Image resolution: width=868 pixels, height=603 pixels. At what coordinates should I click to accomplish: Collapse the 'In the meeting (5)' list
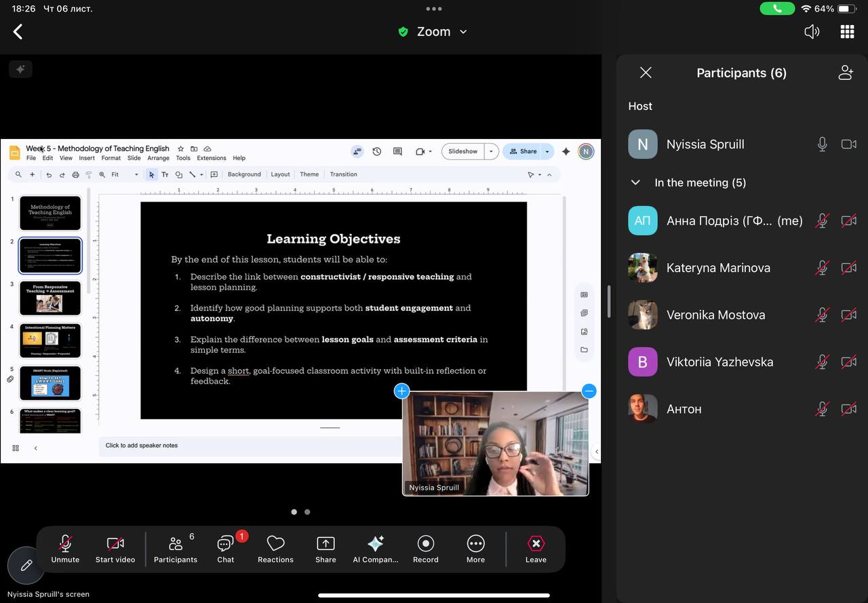coord(635,182)
